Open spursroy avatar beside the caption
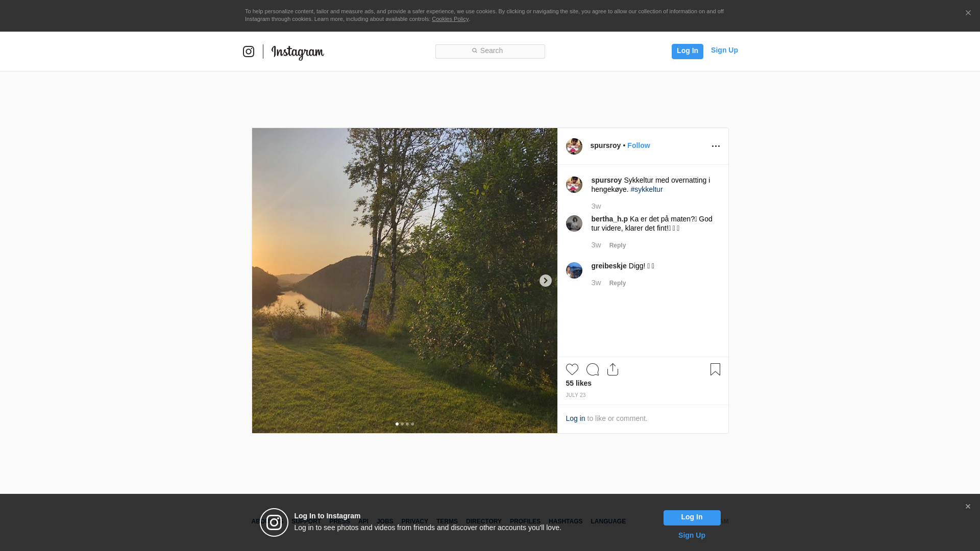This screenshot has height=551, width=980. pos(574,185)
